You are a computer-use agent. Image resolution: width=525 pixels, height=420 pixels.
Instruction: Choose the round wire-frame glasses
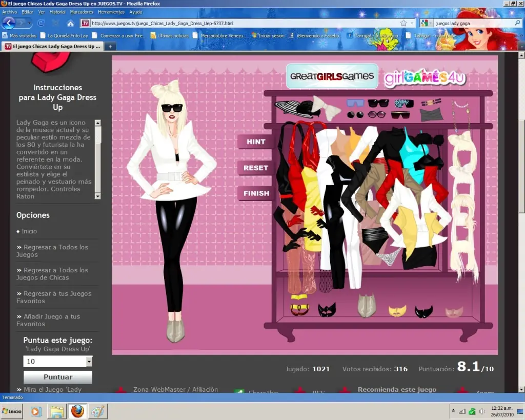[x=377, y=115]
